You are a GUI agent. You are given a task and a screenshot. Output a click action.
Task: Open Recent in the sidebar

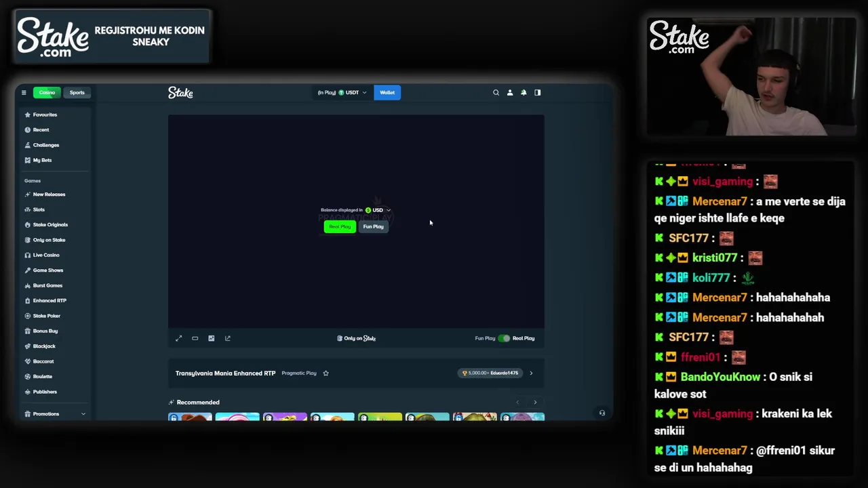pyautogui.click(x=41, y=129)
